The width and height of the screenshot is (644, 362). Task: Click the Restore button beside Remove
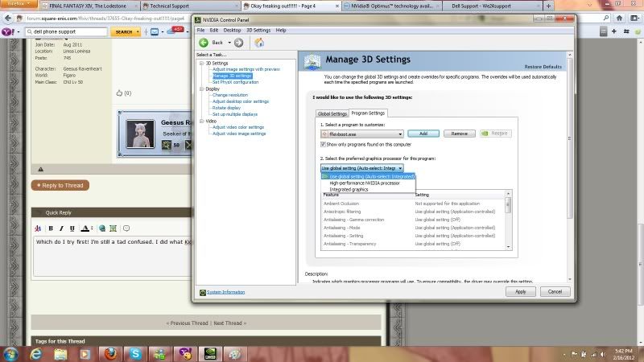[x=495, y=134]
